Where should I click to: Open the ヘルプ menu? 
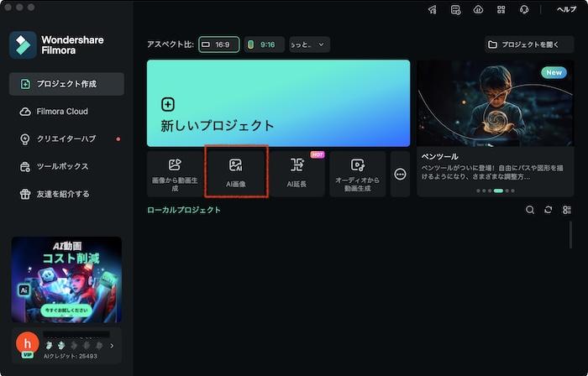coord(566,10)
